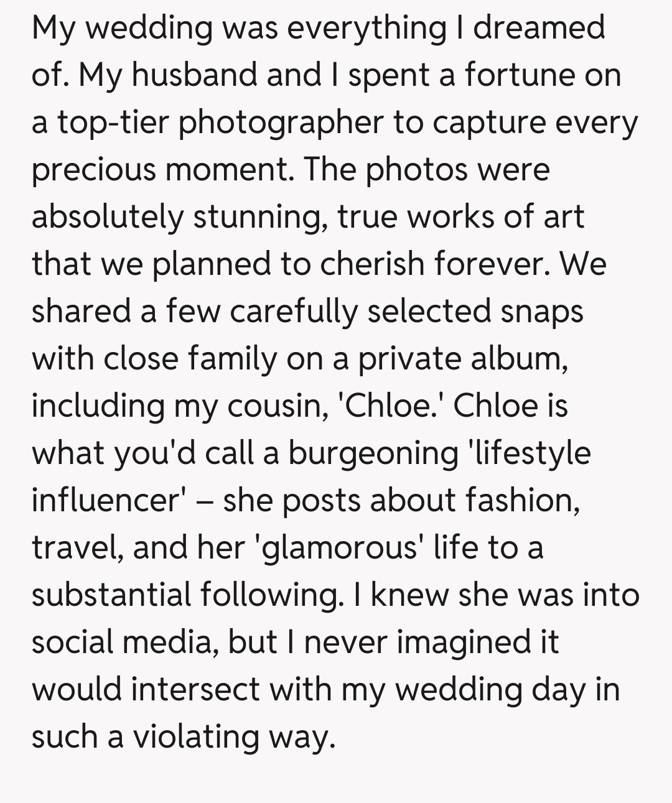Click the hyphenated word 'top-tier'
This screenshot has height=803, width=672.
(x=113, y=123)
